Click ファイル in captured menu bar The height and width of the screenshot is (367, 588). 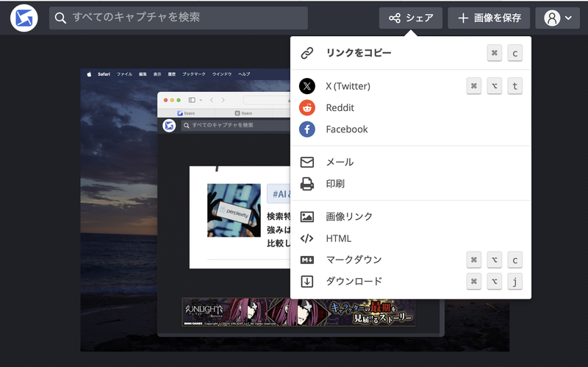pos(124,74)
